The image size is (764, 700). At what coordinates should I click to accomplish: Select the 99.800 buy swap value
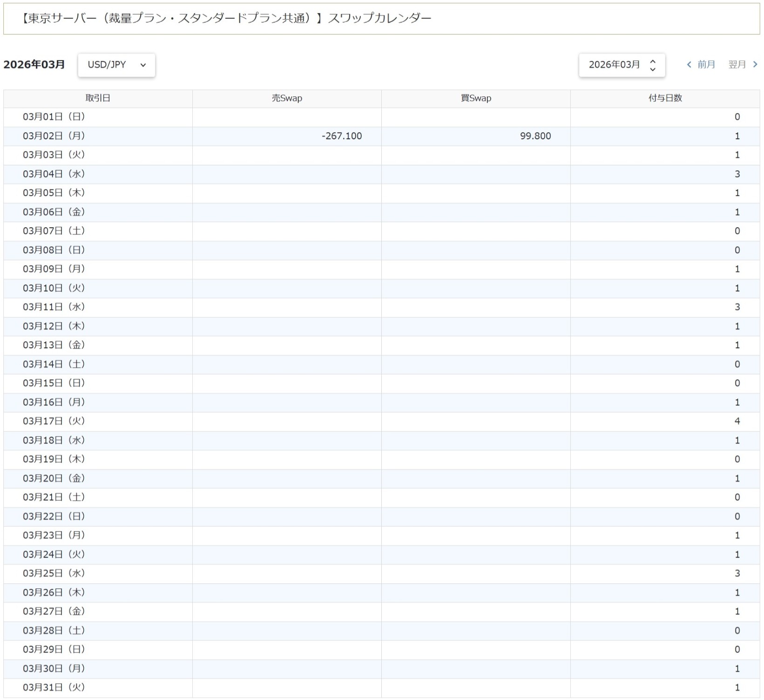coord(535,136)
